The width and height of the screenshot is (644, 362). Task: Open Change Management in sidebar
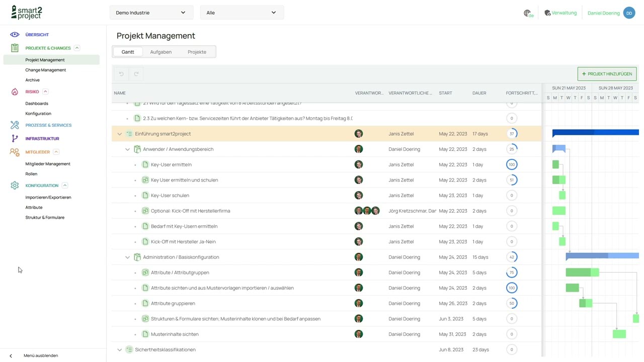(46, 70)
